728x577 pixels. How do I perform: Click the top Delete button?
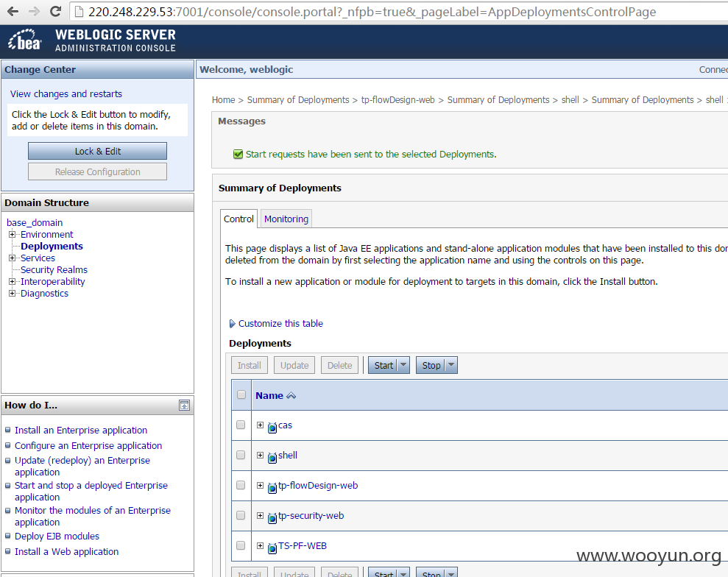click(339, 365)
